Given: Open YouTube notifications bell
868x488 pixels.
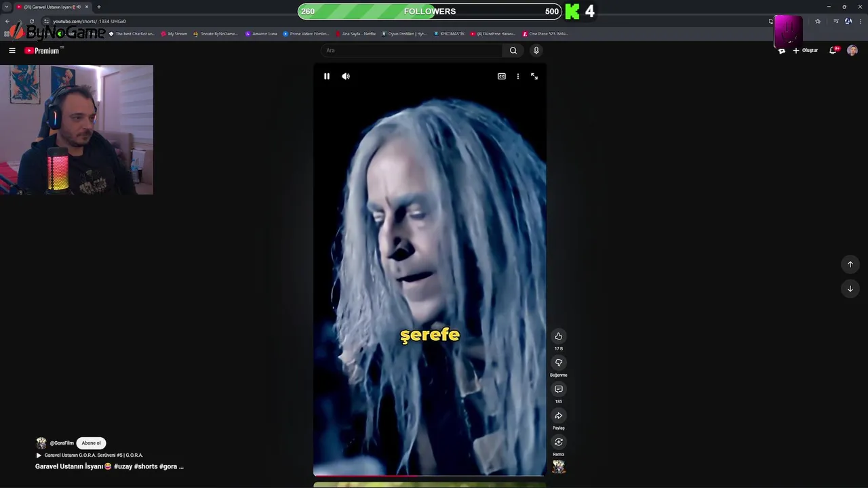Looking at the screenshot, I should (x=833, y=50).
